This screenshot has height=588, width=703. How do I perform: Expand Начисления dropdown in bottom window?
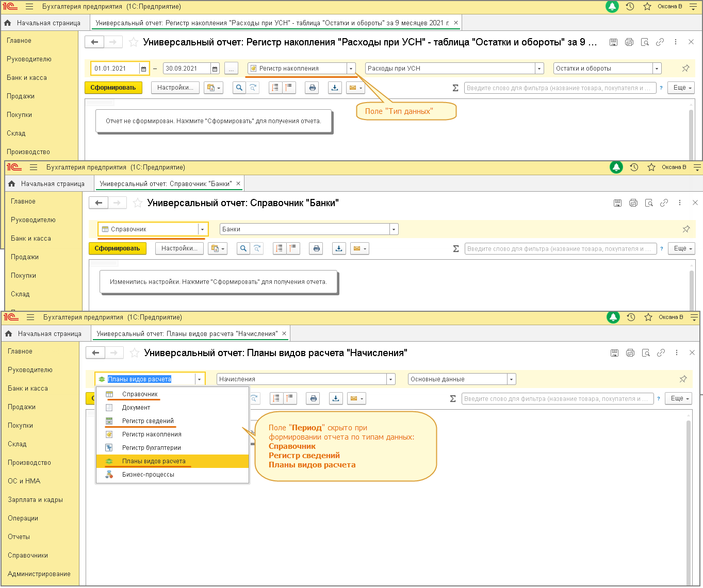[x=391, y=379]
